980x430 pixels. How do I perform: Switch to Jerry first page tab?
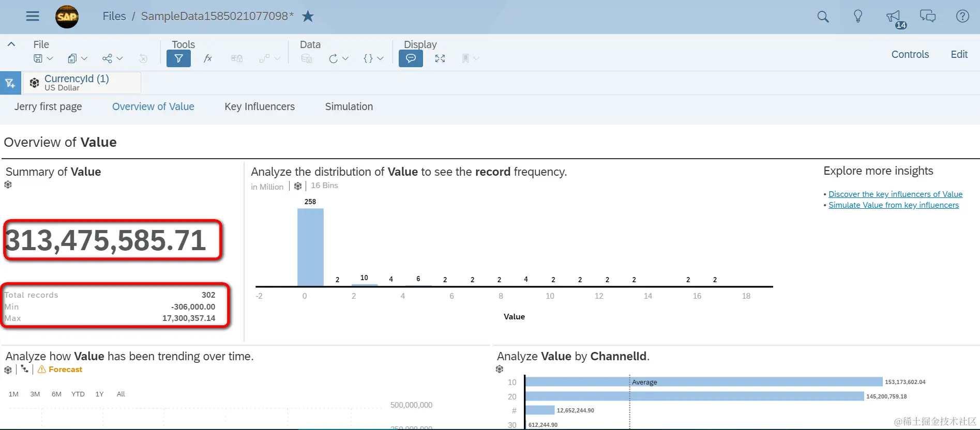tap(48, 106)
